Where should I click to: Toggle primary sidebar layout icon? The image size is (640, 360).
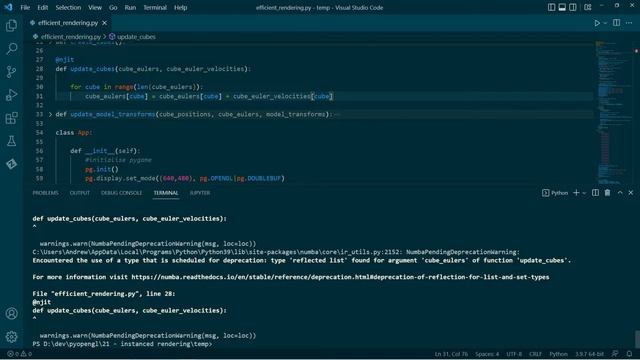point(551,7)
